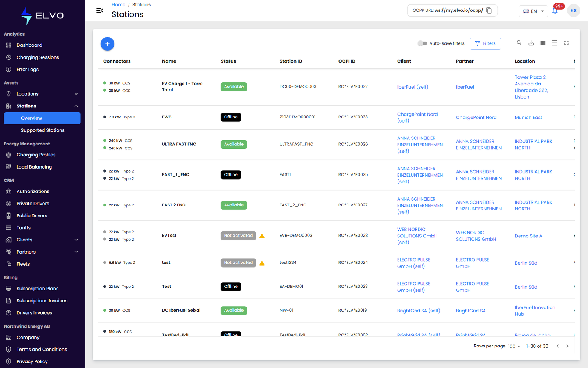The width and height of the screenshot is (588, 368).
Task: Open the ChargePoint Nord partner link
Action: pyautogui.click(x=476, y=117)
